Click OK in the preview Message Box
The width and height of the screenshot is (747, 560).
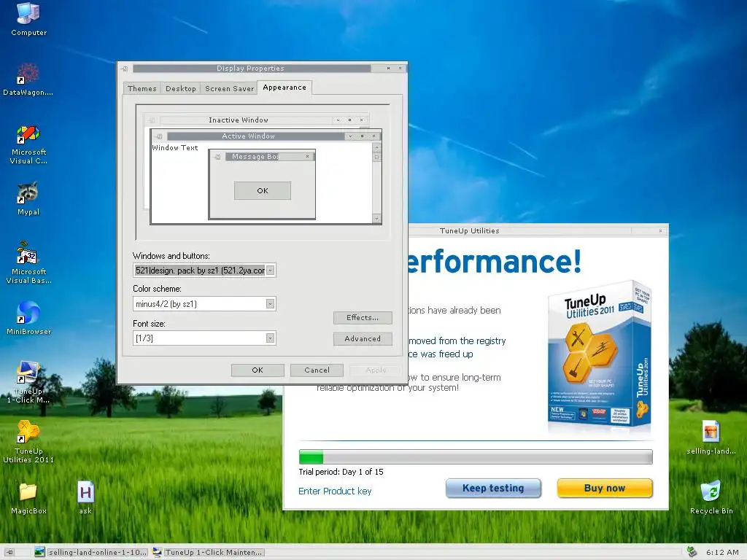(263, 190)
